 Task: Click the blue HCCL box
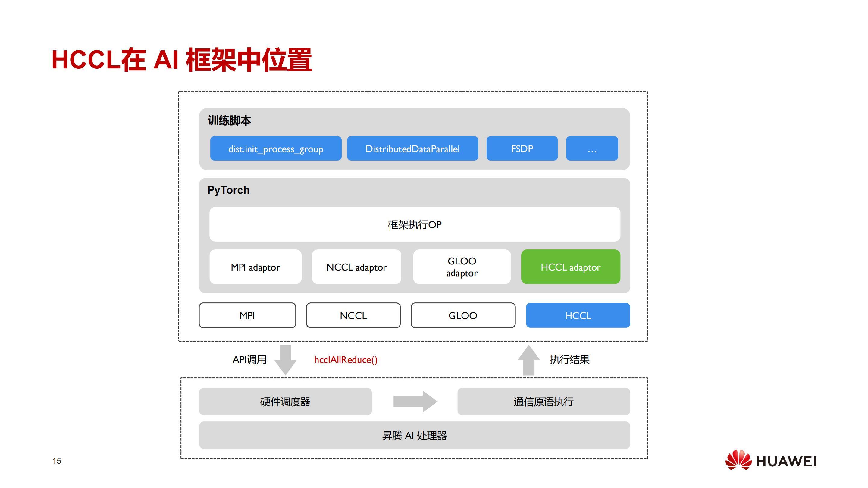point(578,315)
